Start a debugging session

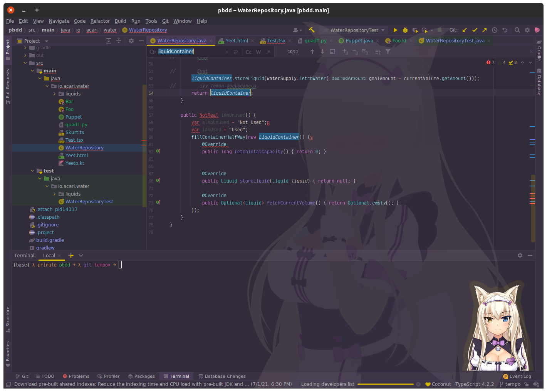[x=405, y=30]
